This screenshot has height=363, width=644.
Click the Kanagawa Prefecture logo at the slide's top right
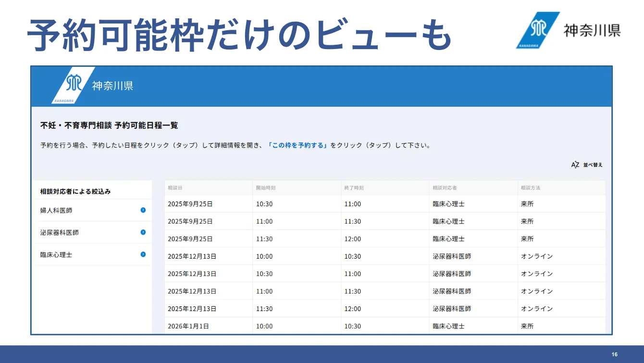538,30
